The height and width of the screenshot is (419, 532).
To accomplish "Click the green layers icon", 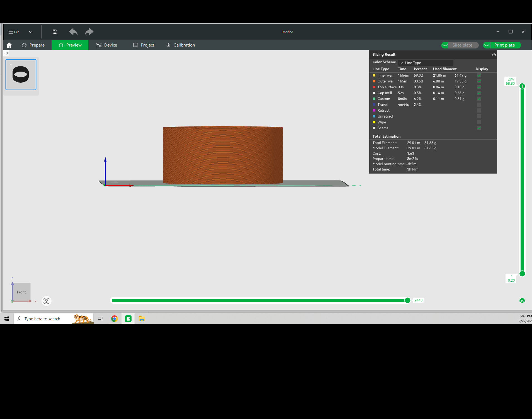I will [x=522, y=300].
